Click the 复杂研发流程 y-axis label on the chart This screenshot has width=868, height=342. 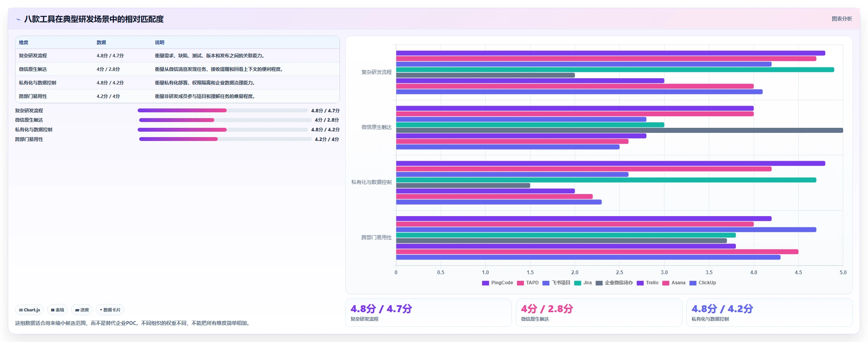(x=376, y=72)
